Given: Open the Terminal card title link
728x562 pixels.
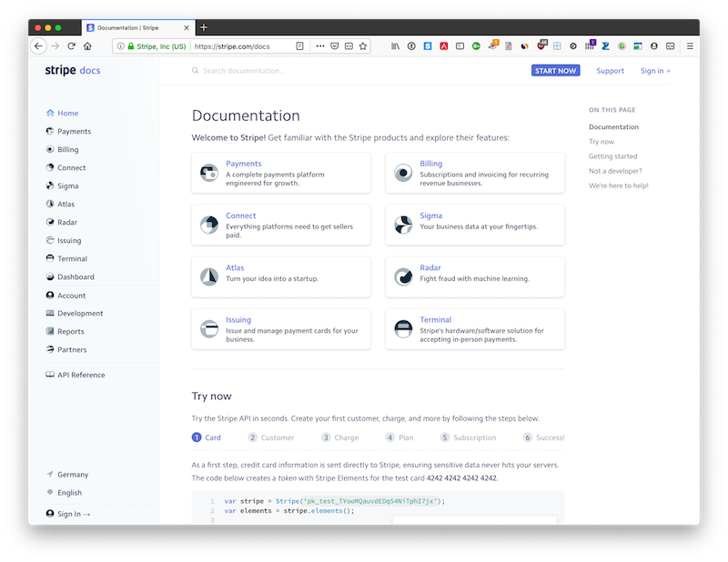Looking at the screenshot, I should [436, 320].
